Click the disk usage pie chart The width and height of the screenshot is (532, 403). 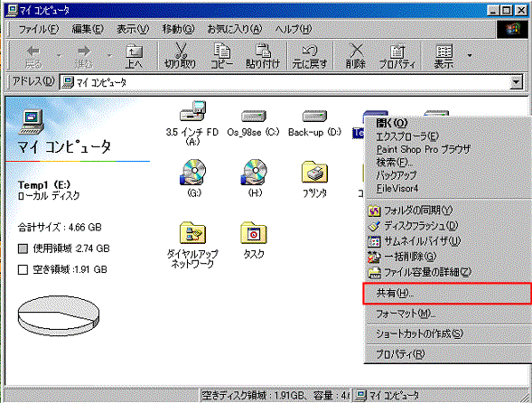point(59,315)
